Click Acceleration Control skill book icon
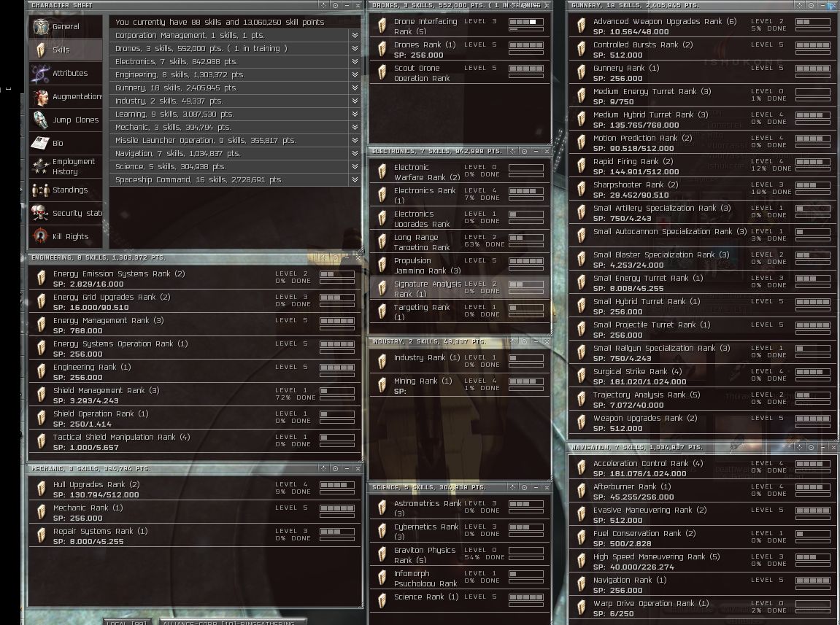This screenshot has height=625, width=840. [x=581, y=467]
